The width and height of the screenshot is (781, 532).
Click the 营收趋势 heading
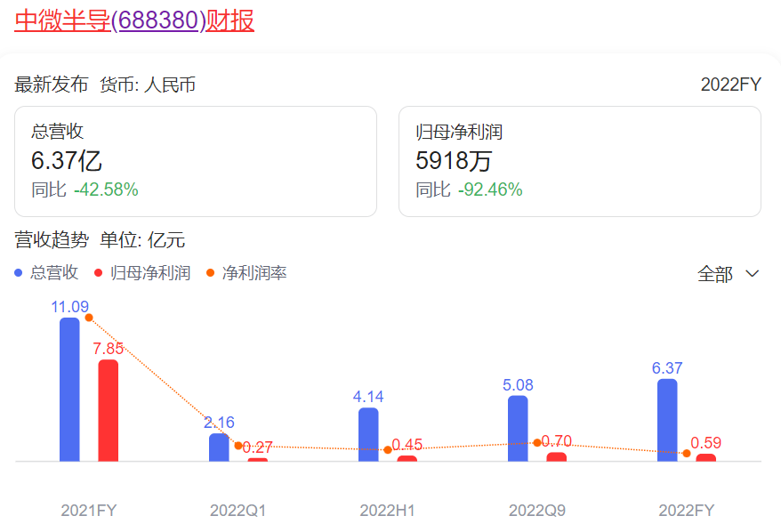tap(52, 240)
